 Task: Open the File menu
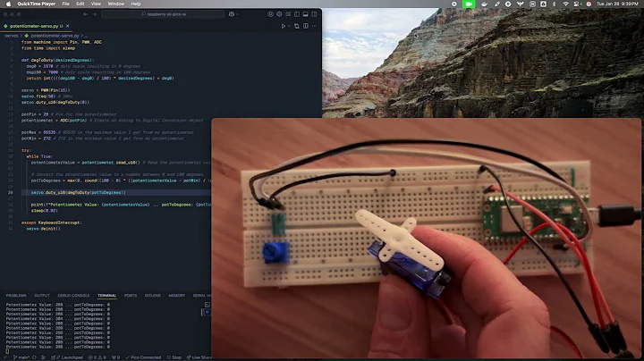coord(65,4)
